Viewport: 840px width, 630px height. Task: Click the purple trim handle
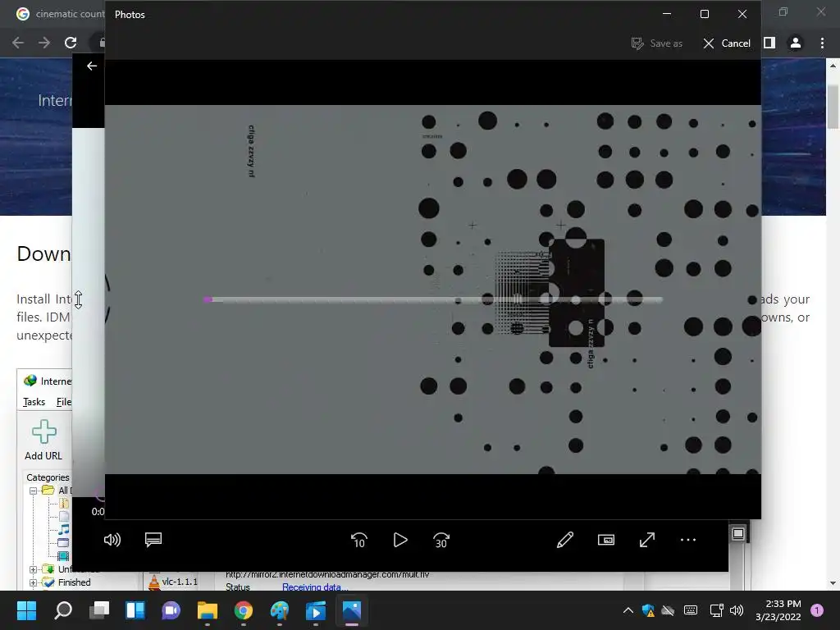tap(208, 299)
